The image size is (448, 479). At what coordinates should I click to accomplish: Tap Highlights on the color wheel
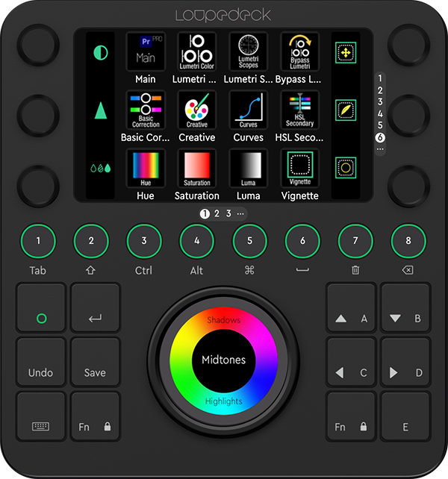[x=223, y=401]
